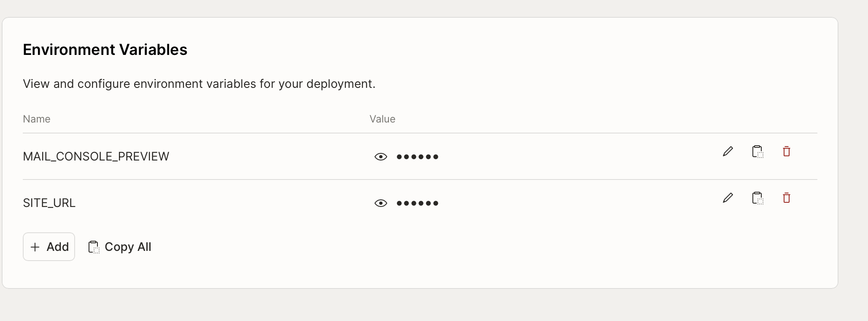Show the masked SITE_URL value
This screenshot has height=321, width=868.
pyautogui.click(x=380, y=204)
